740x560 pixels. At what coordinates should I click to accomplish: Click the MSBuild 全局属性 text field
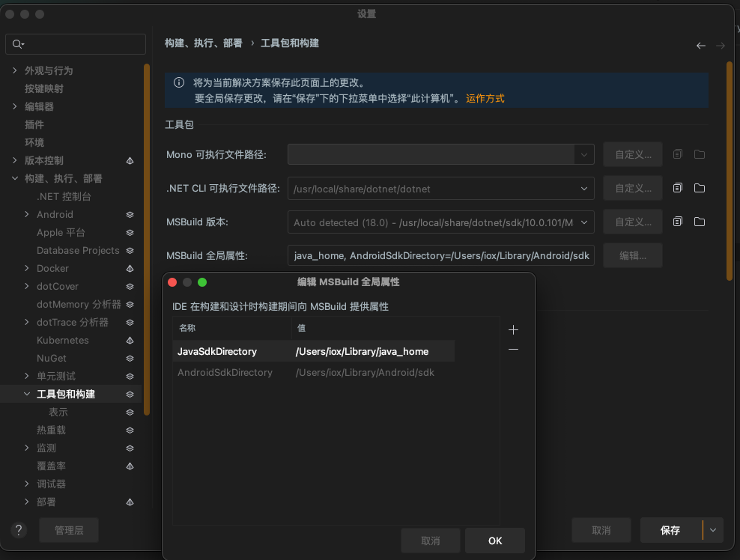pos(441,256)
